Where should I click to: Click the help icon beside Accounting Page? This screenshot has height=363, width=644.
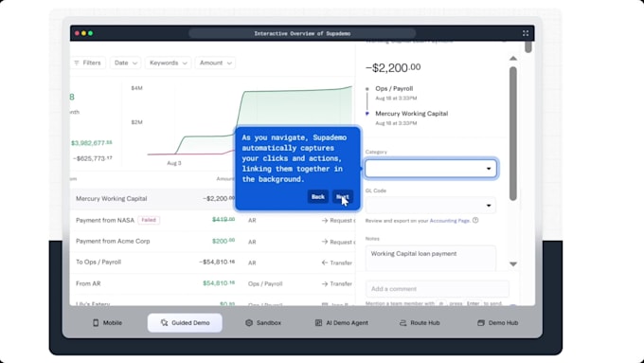tap(475, 220)
